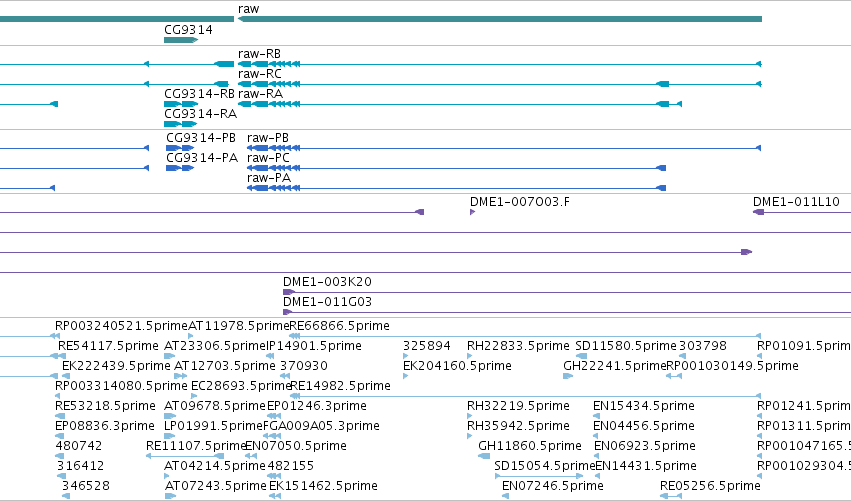The width and height of the screenshot is (851, 501).
Task: Select RE05256.5prime EST label
Action: [x=710, y=486]
